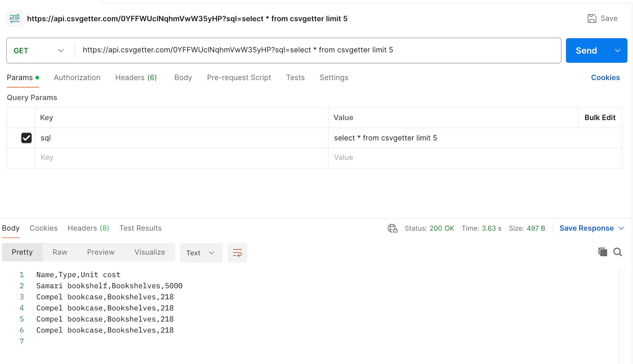
Task: Open the Visualize response view
Action: (x=150, y=252)
